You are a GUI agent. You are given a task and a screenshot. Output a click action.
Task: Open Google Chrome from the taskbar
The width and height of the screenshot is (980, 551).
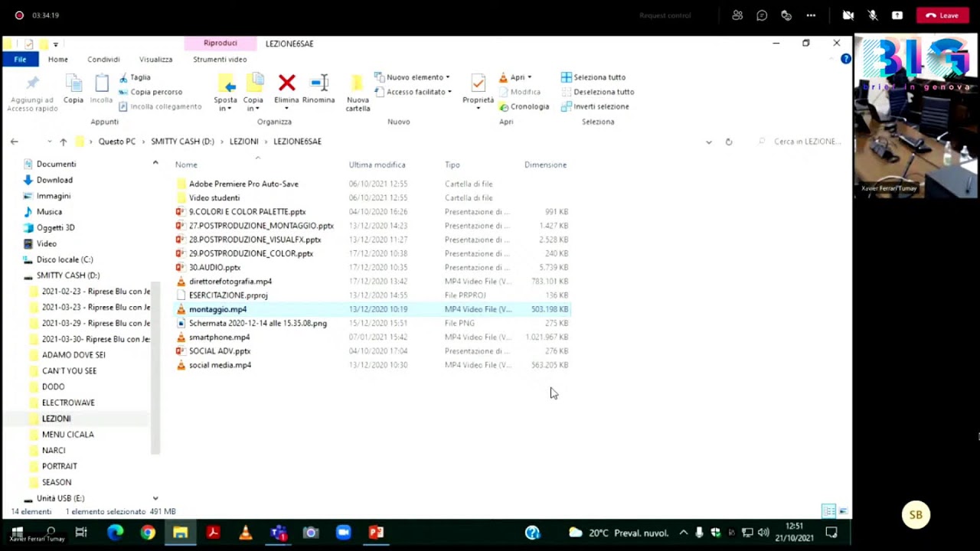point(148,533)
